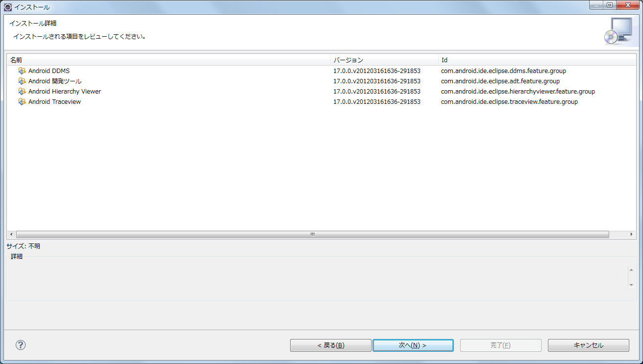Select the Android Traceview row

[321, 102]
